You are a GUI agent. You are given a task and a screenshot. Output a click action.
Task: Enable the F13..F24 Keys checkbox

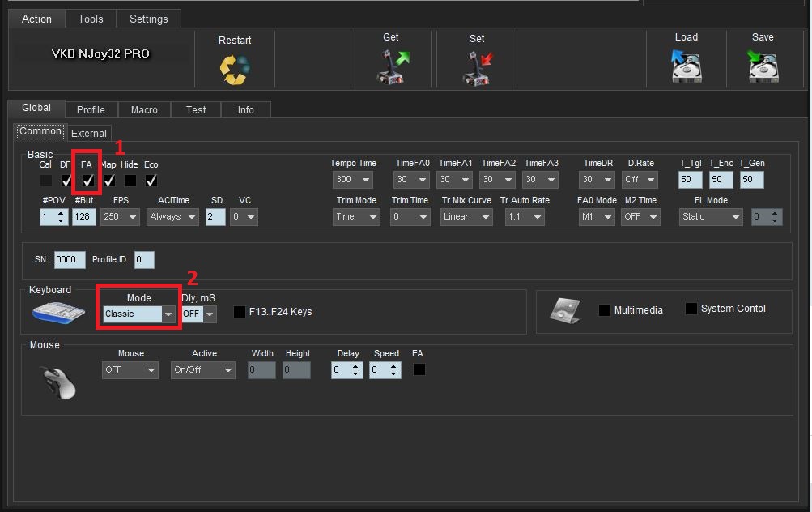[x=240, y=312]
